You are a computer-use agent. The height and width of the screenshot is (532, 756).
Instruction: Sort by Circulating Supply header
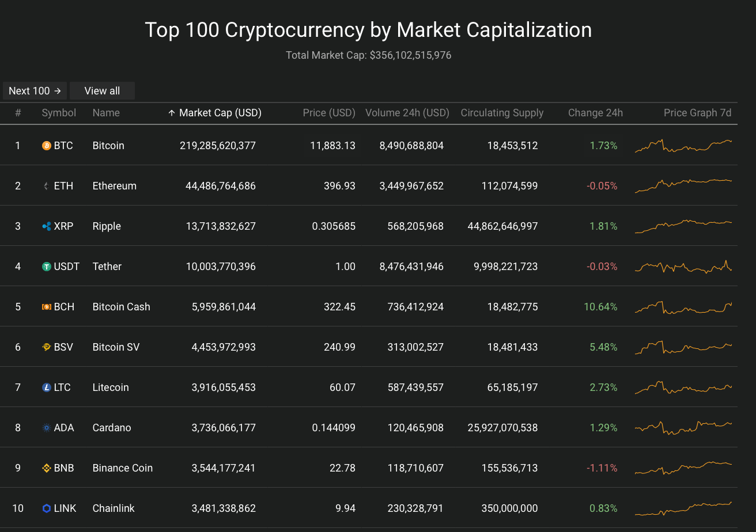point(502,113)
